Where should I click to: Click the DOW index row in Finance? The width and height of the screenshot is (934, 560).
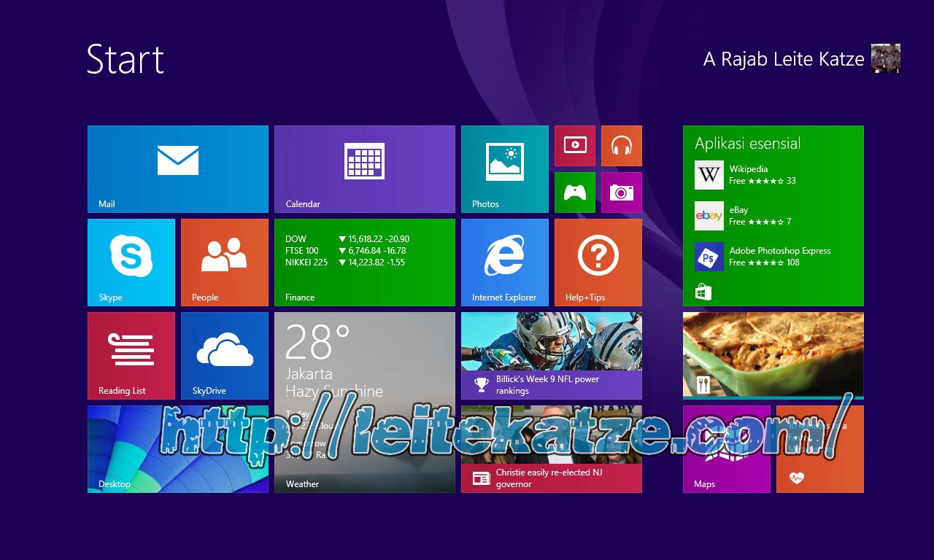(x=347, y=239)
